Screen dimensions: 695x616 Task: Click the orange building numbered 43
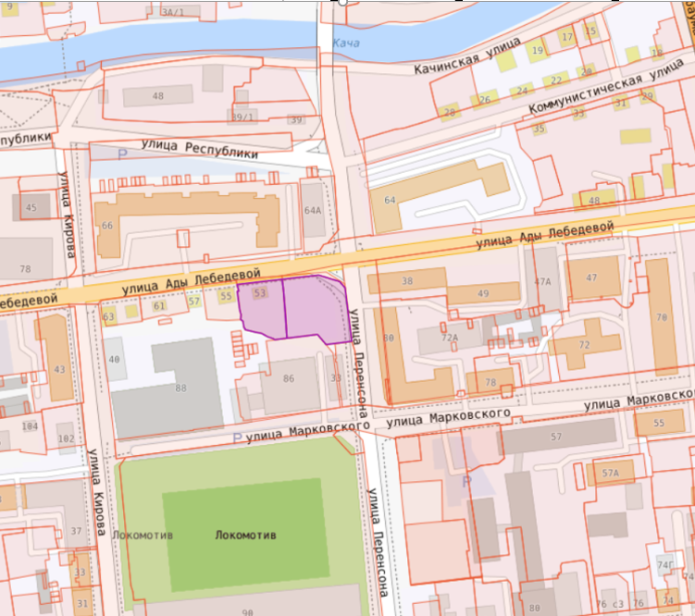tap(60, 369)
